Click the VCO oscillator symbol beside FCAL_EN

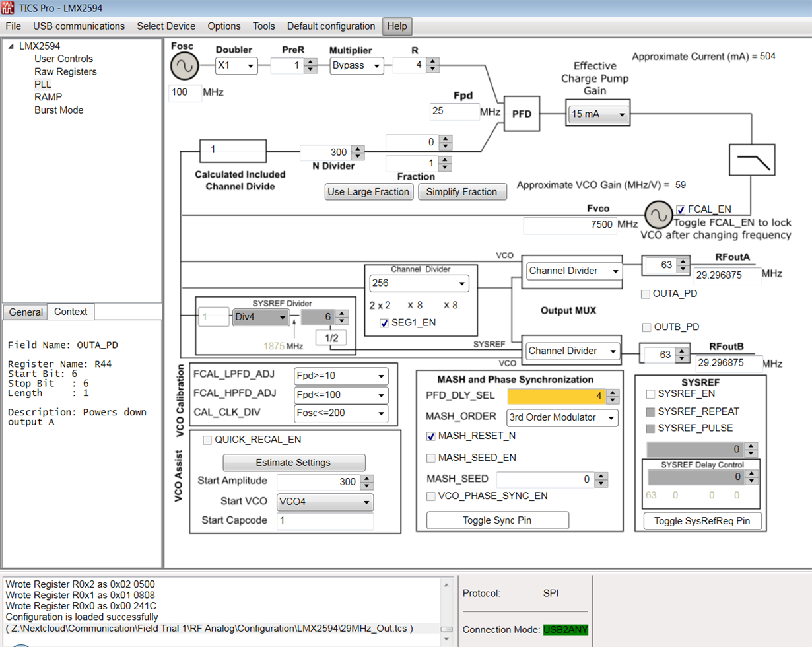[658, 215]
